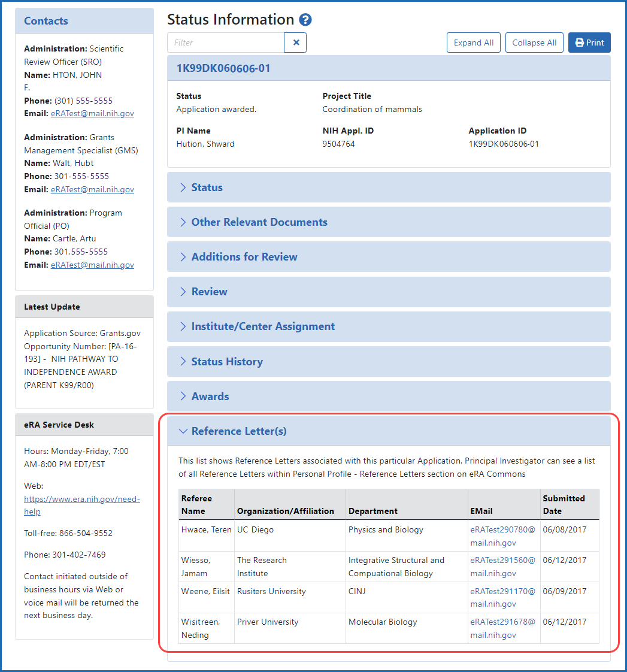Screen dimensions: 627x672
Task: Click the help question mark icon
Action: click(305, 20)
